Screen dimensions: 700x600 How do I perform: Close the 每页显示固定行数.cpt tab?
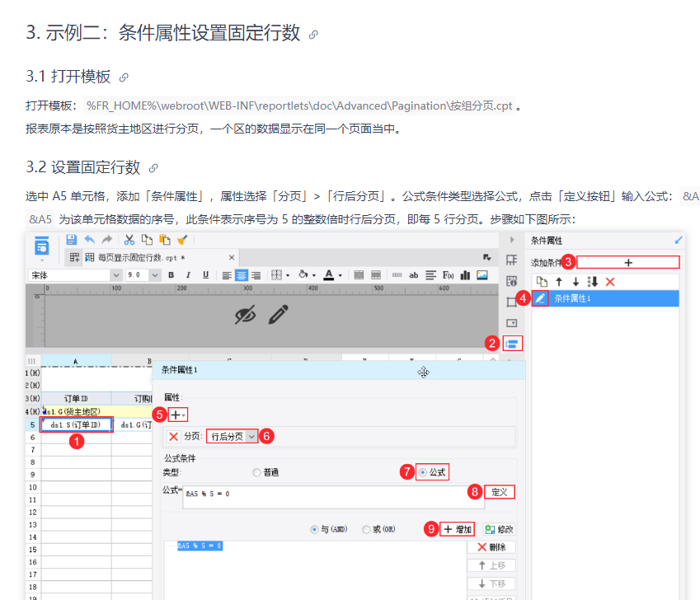(232, 257)
